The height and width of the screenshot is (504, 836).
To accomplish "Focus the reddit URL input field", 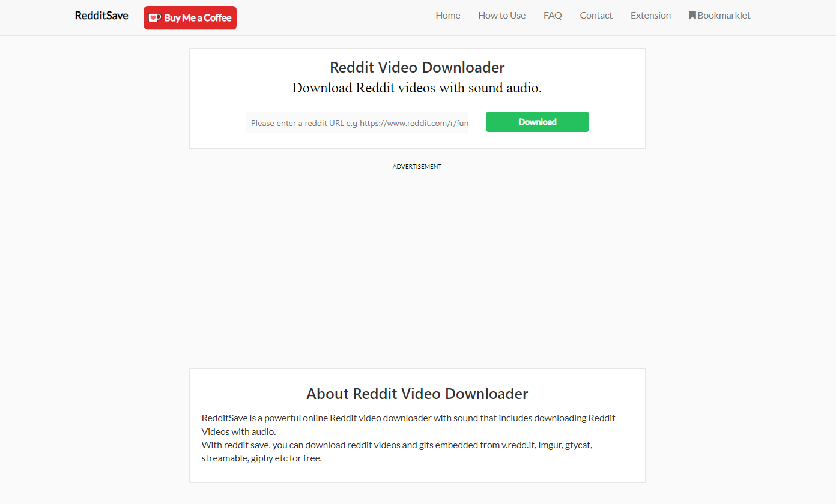I will [357, 122].
